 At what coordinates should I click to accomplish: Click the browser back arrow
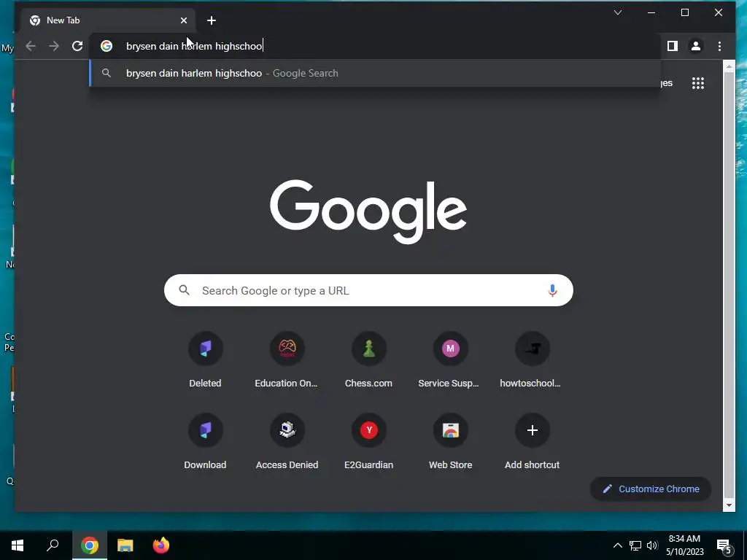click(x=31, y=46)
